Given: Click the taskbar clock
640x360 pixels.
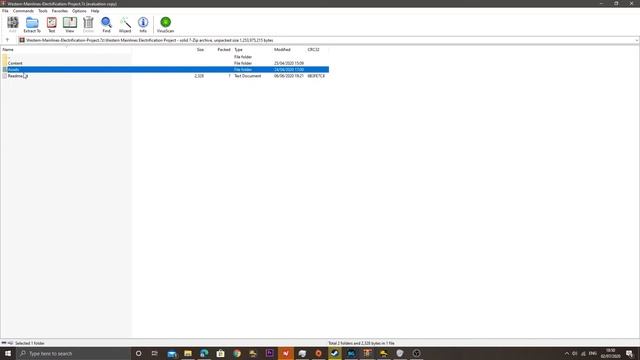Looking at the screenshot, I should (611, 353).
